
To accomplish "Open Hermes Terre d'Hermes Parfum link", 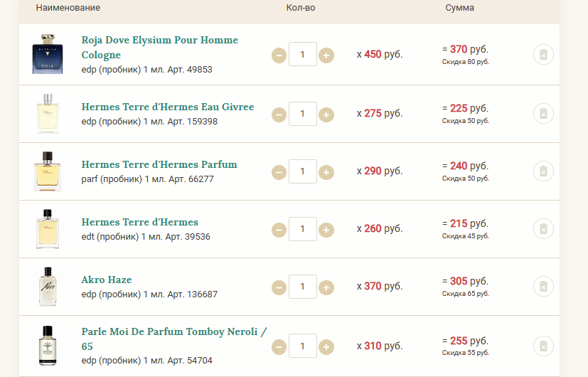I will pos(159,164).
